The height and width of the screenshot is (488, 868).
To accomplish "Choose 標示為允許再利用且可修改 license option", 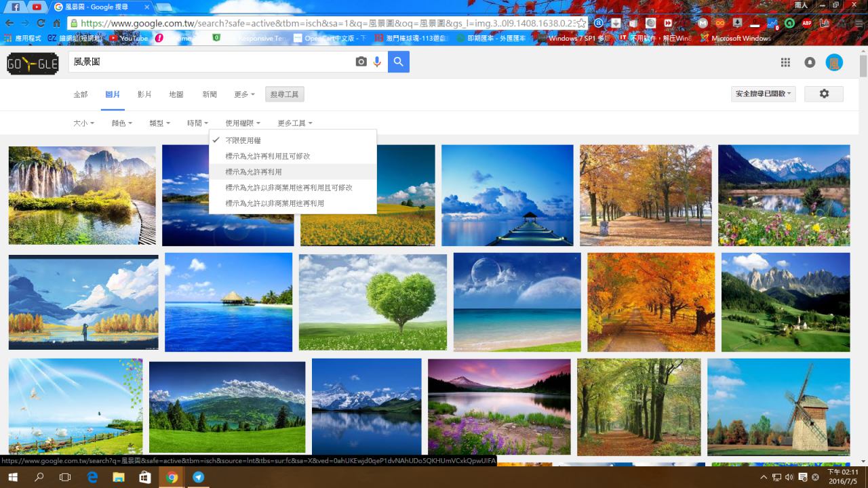I will (268, 156).
